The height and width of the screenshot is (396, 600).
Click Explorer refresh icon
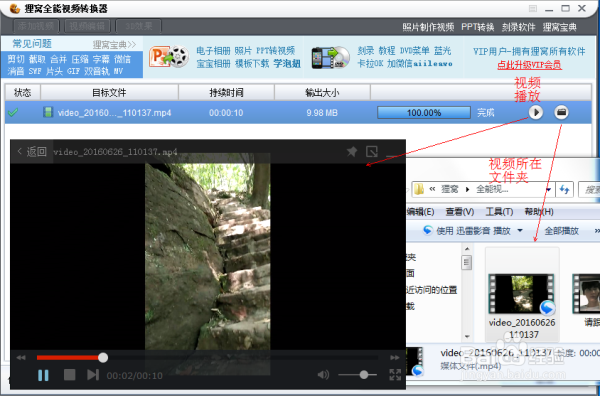[x=565, y=190]
